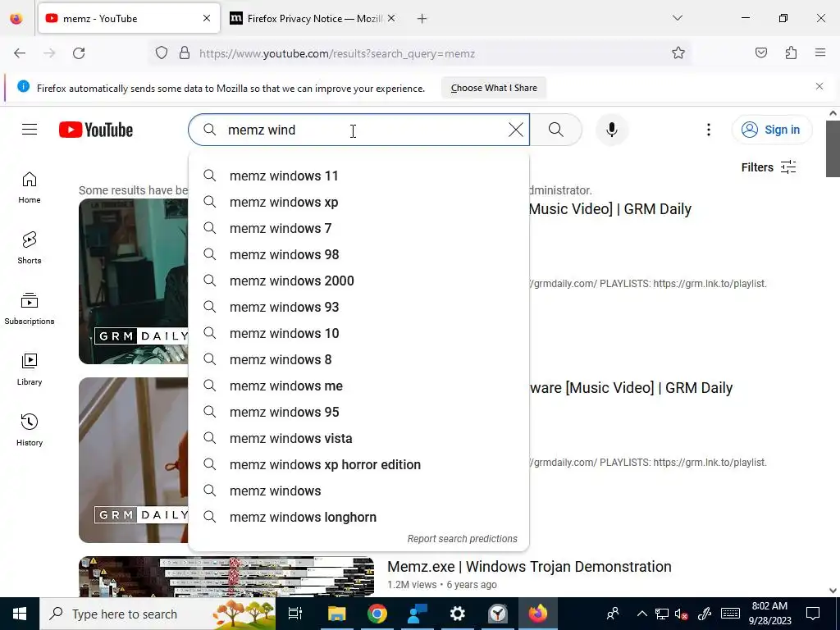Viewport: 840px width, 630px height.
Task: Open the first GRM Daily video thumbnail
Action: (134, 281)
